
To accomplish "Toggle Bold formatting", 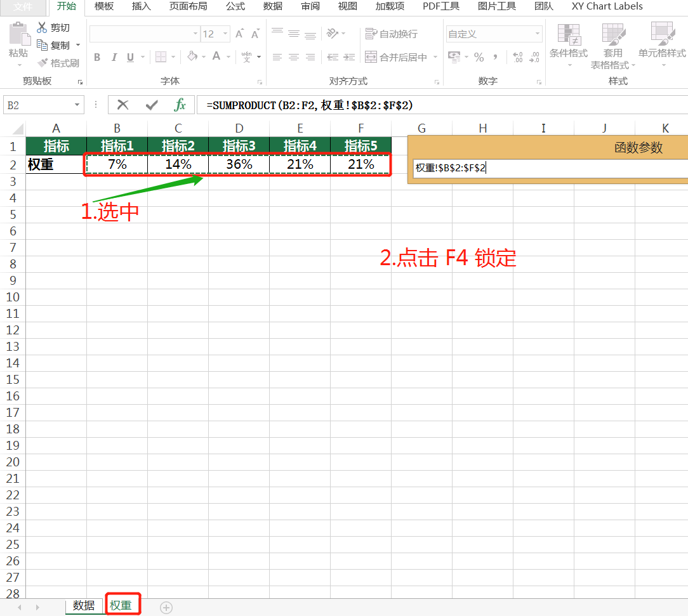I will pos(97,57).
